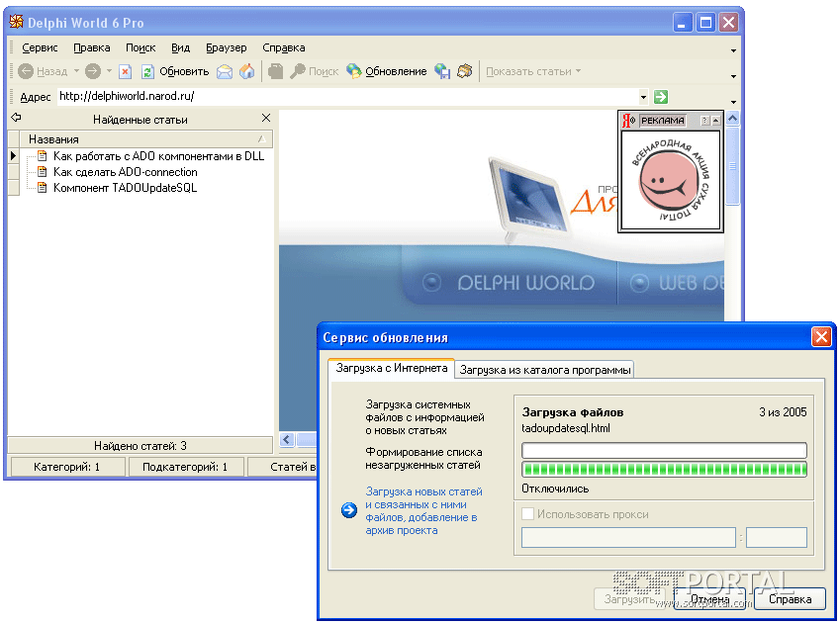
Task: Click the Yandex Я logo in ad
Action: coord(628,121)
